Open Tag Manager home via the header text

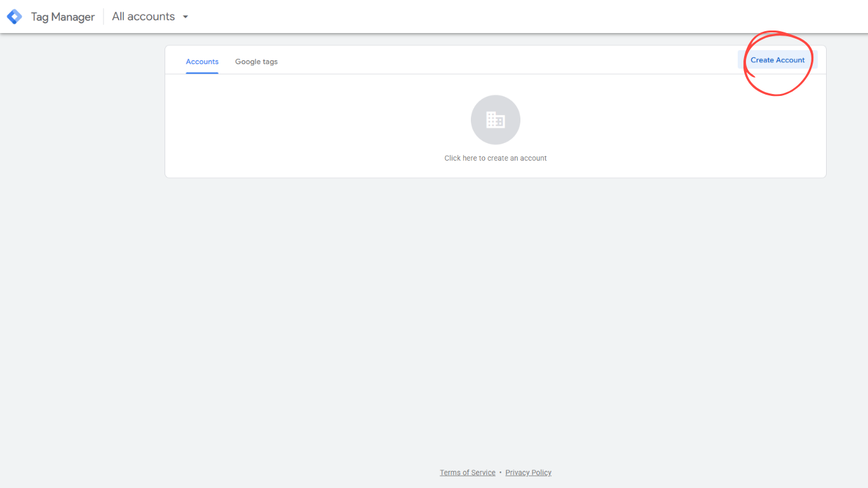click(62, 17)
